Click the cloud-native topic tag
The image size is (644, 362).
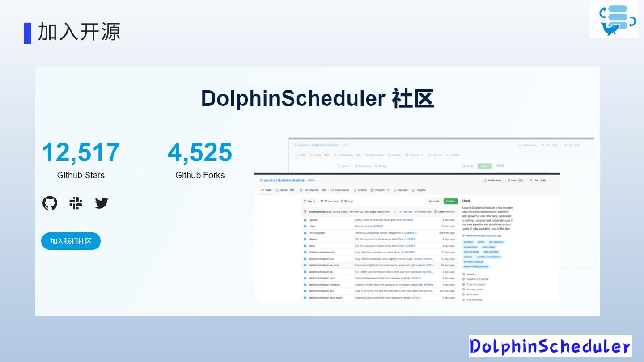488,247
